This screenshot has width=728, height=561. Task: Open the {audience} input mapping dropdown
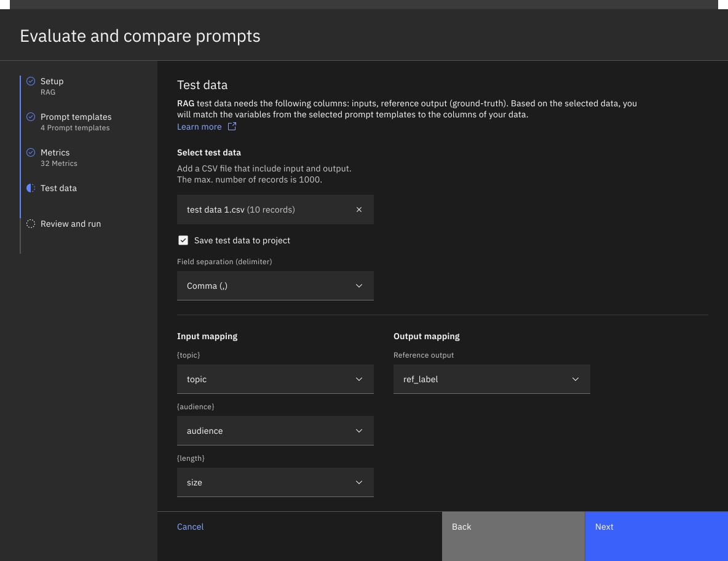coord(275,431)
